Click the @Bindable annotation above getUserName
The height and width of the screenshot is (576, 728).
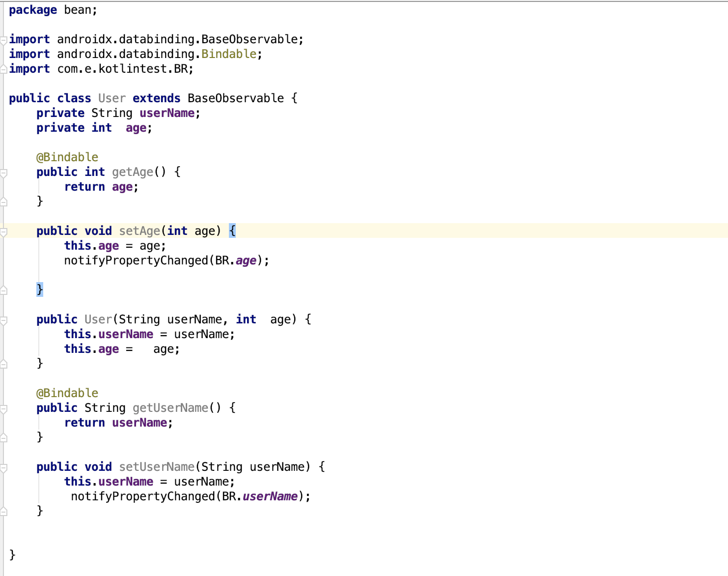tap(67, 393)
